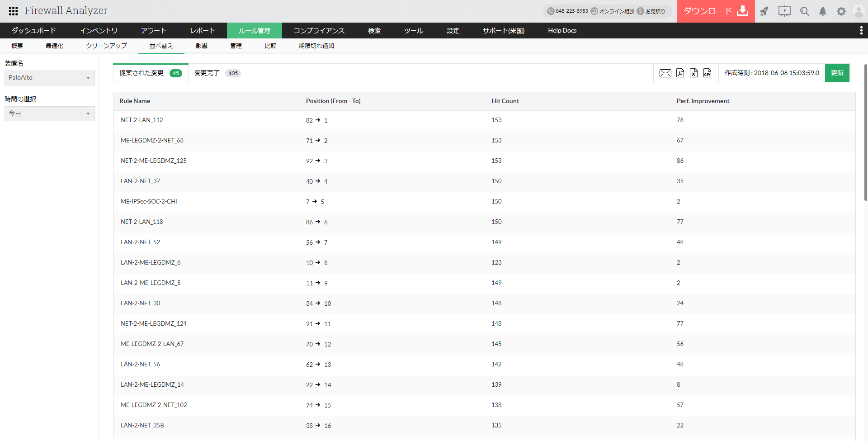Select rule LAN-2-NET_30
The image size is (868, 441).
[140, 303]
